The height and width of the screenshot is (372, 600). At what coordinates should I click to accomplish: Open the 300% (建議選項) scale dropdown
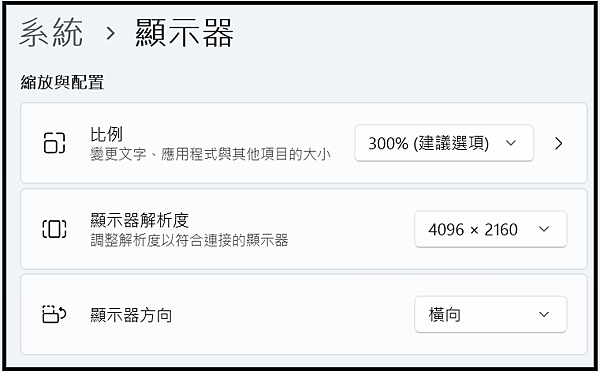point(444,143)
